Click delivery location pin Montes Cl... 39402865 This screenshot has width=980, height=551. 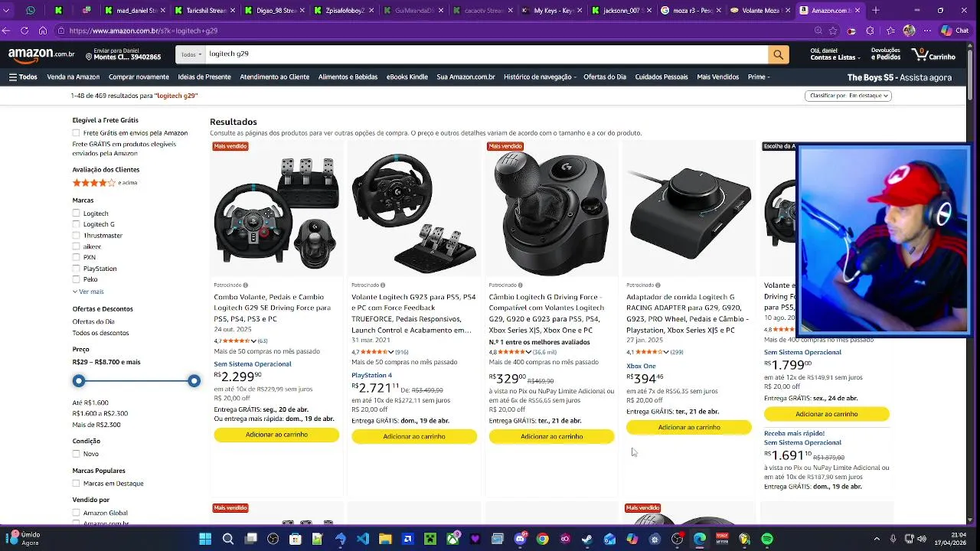(x=123, y=54)
